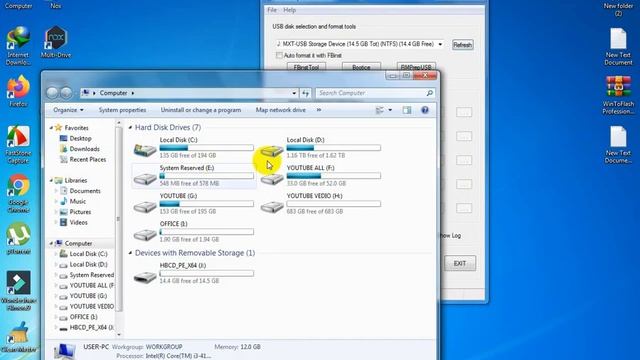Select YOUTUBE VEDIO (H:) drive icon
This screenshot has height=360, width=640.
click(x=272, y=207)
